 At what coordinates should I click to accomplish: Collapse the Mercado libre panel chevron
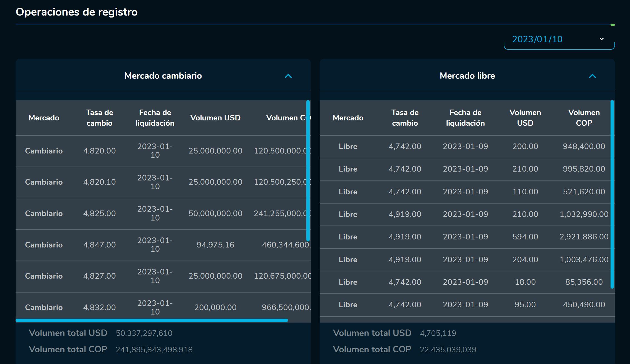coord(592,76)
